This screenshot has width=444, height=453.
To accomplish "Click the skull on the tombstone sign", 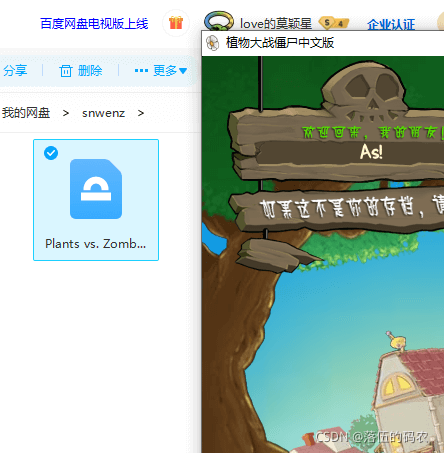I will click(x=364, y=89).
